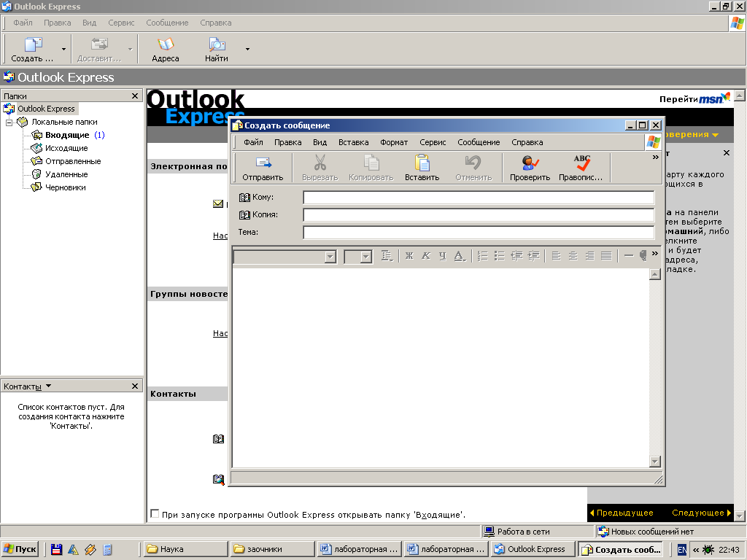Toggle italic (К) formatting
This screenshot has height=560, width=747.
pos(426,256)
